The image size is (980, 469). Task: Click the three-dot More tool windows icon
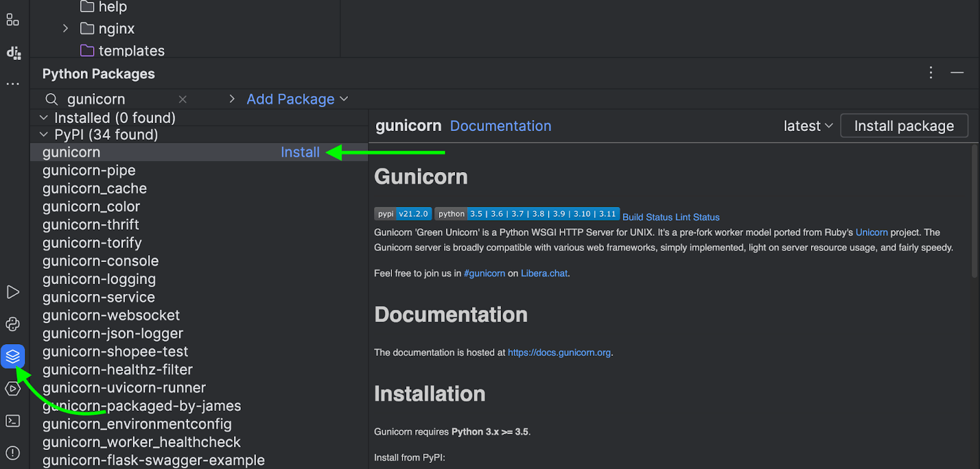(x=13, y=84)
